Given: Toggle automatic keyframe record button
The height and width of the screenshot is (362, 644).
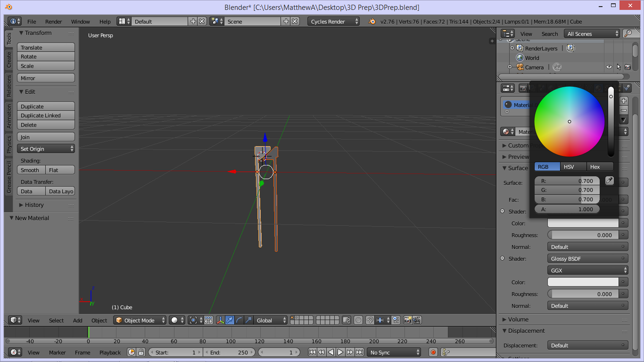Looking at the screenshot, I should pos(433,352).
